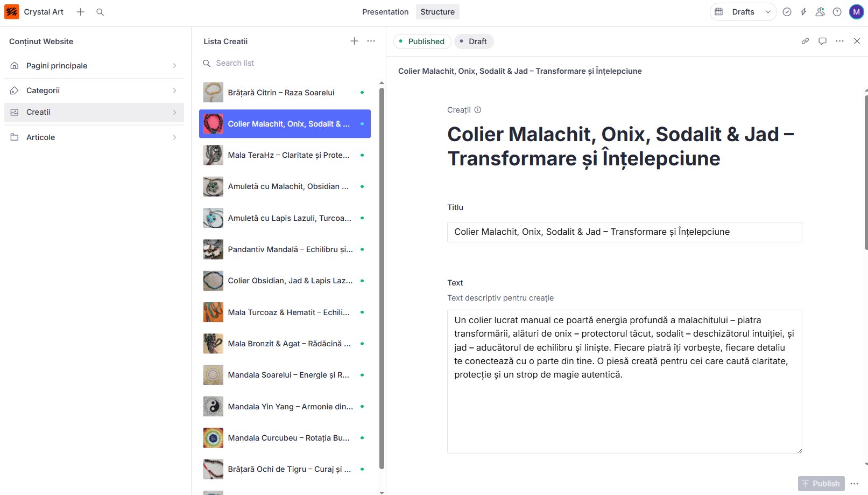Image resolution: width=868 pixels, height=495 pixels.
Task: Click the Conținut Website heading
Action: point(41,41)
